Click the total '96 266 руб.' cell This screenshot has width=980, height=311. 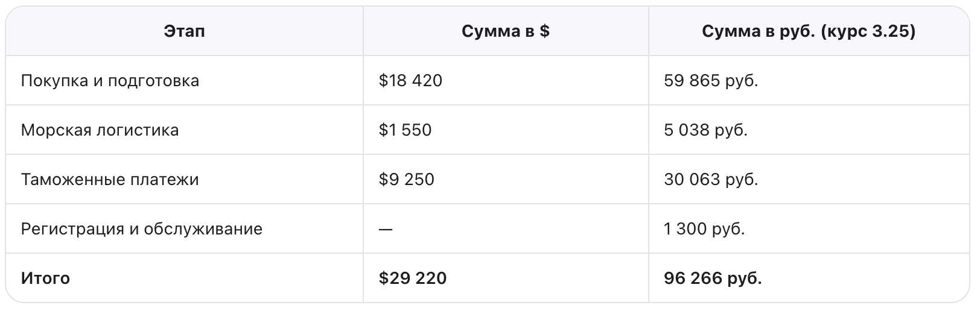pyautogui.click(x=713, y=278)
